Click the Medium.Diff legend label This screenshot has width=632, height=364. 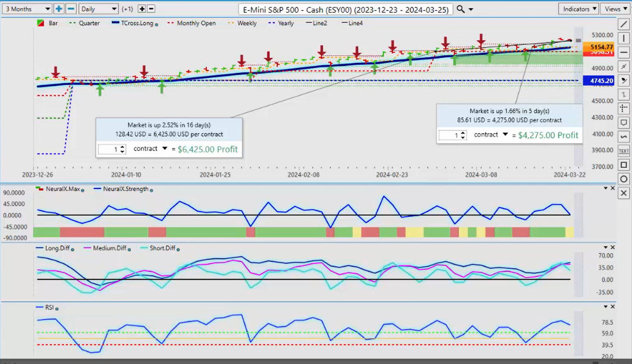click(x=110, y=248)
